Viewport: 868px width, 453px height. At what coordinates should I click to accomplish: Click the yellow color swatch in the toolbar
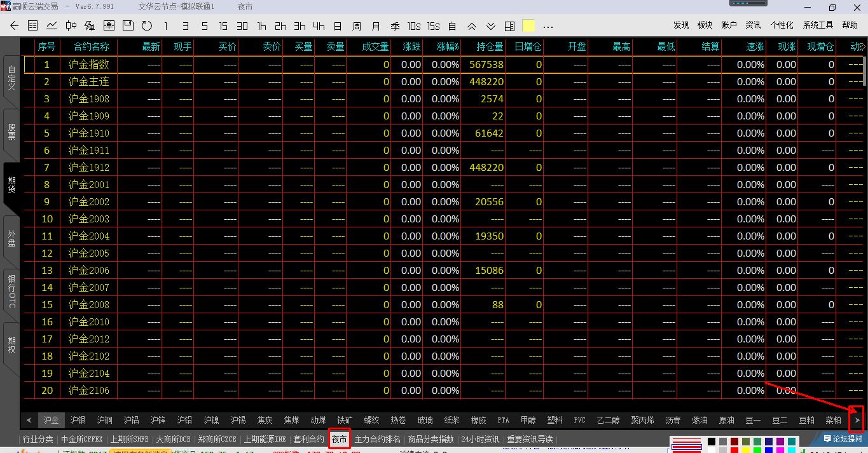pyautogui.click(x=528, y=26)
